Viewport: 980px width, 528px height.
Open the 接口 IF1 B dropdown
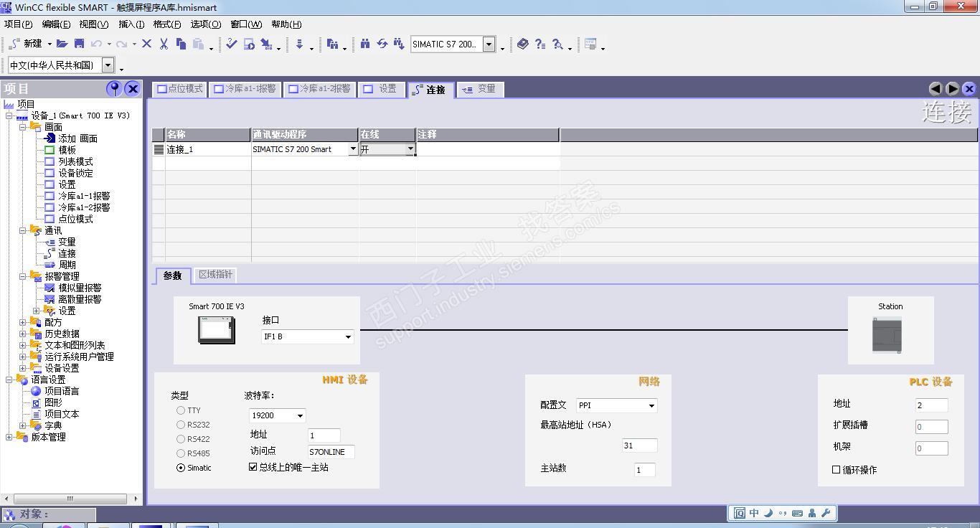tap(348, 336)
